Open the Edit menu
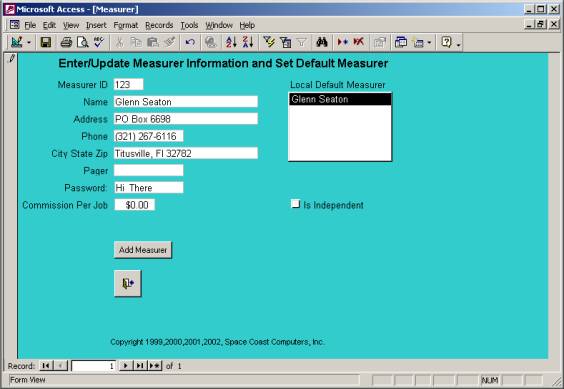Image resolution: width=564 pixels, height=389 pixels. pos(49,25)
